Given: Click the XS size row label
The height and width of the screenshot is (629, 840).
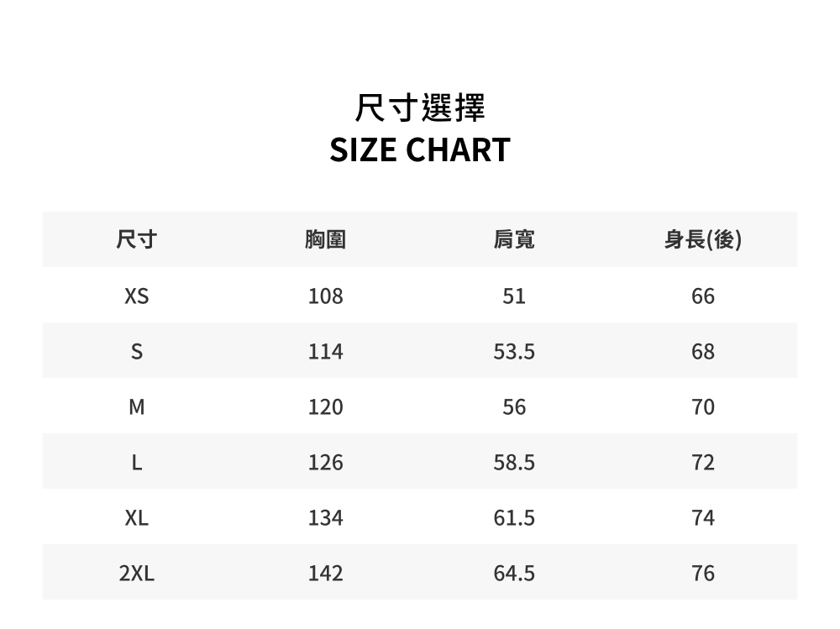Looking at the screenshot, I should click(137, 296).
